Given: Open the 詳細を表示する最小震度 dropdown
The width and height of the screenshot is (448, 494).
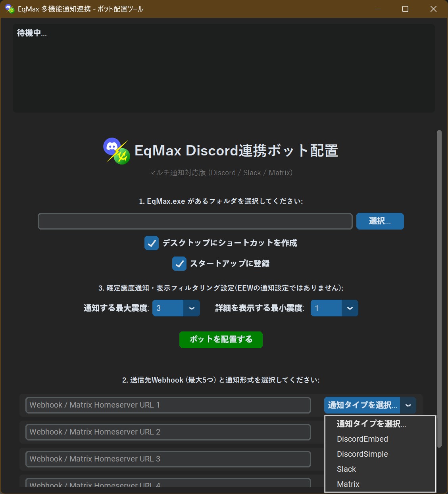Looking at the screenshot, I should (x=334, y=308).
